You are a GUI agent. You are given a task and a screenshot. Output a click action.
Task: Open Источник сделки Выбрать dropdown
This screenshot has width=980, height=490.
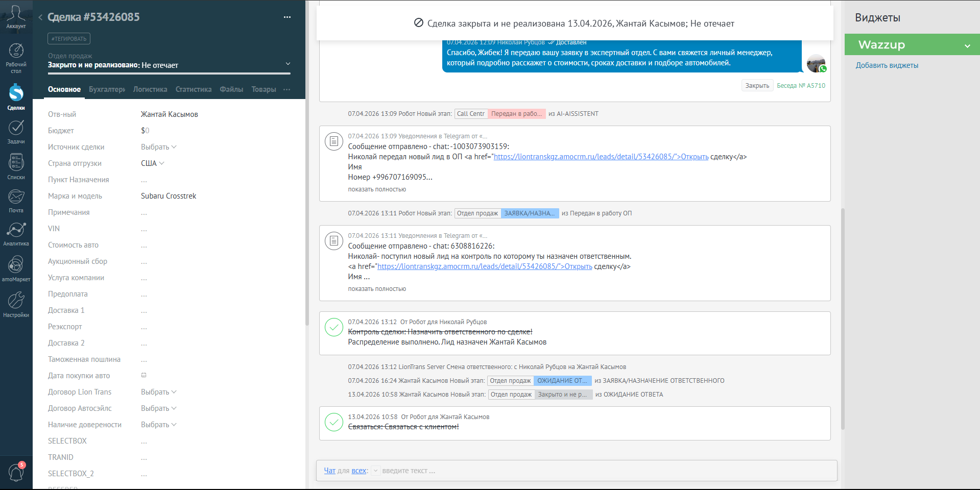point(159,147)
